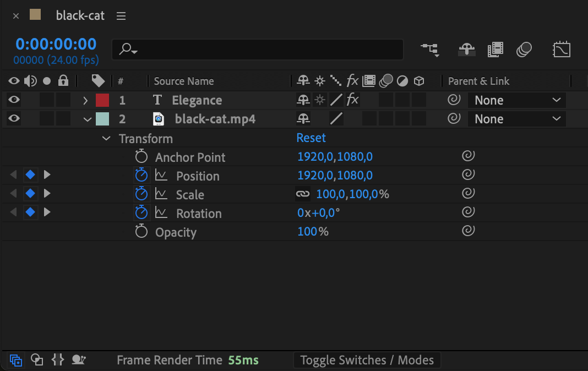Image resolution: width=588 pixels, height=371 pixels.
Task: Toggle the Scale constrain proportions link
Action: click(303, 194)
